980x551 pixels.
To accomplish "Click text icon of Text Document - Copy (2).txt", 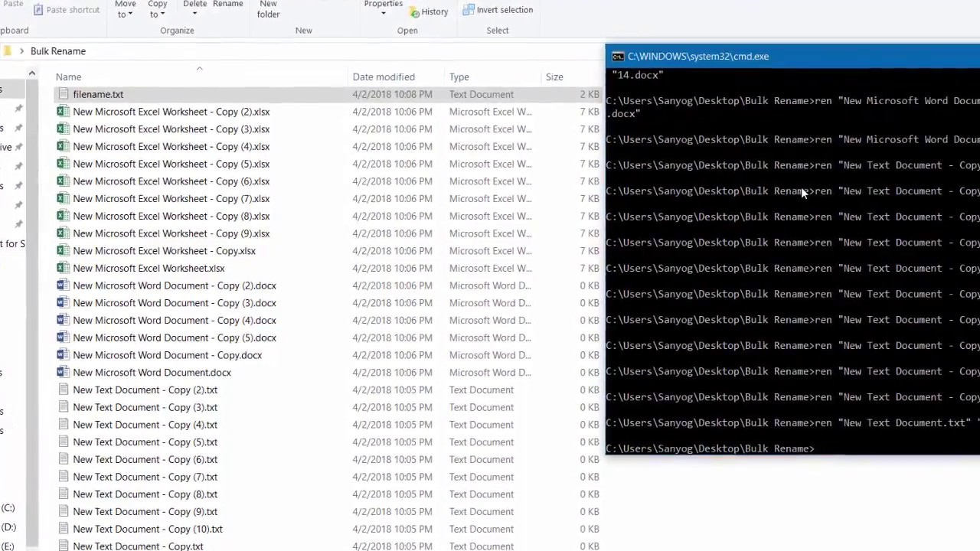I will click(x=63, y=390).
